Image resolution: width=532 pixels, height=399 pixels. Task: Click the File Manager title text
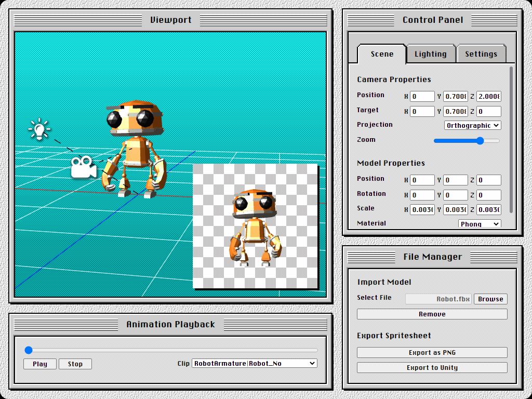(x=433, y=257)
